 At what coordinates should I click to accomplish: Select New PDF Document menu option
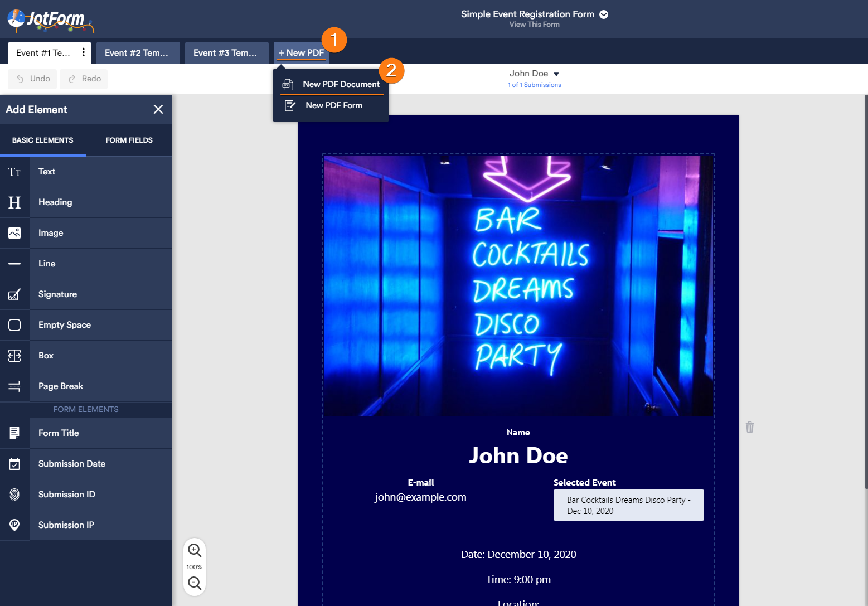(341, 84)
